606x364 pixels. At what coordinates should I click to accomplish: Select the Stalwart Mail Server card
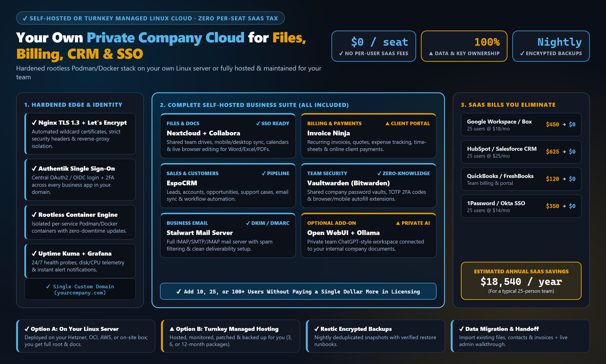pyautogui.click(x=228, y=236)
